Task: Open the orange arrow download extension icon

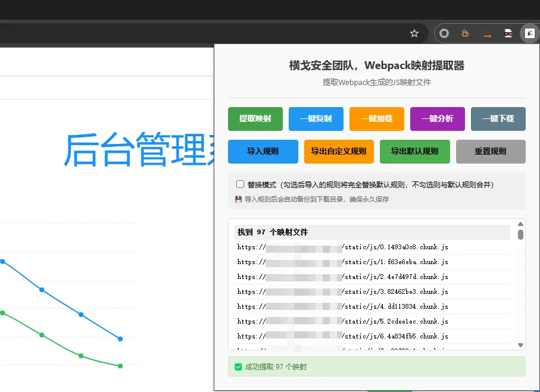Action: coord(486,34)
